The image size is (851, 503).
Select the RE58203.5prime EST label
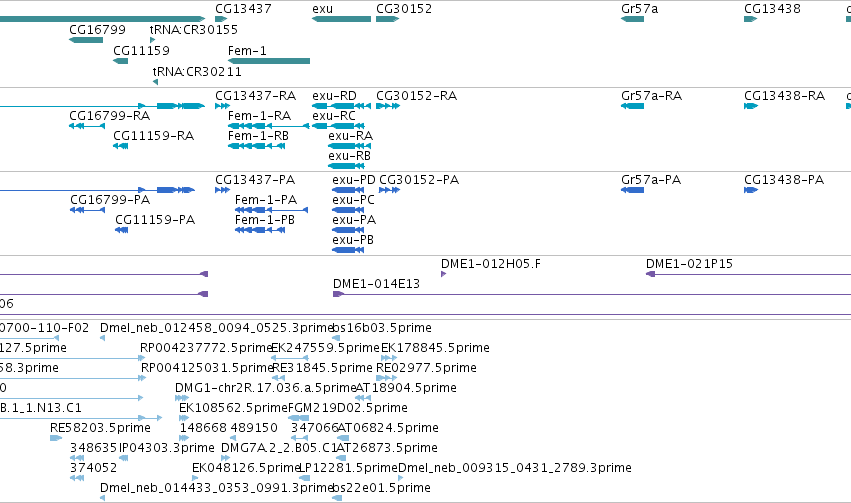(100, 428)
